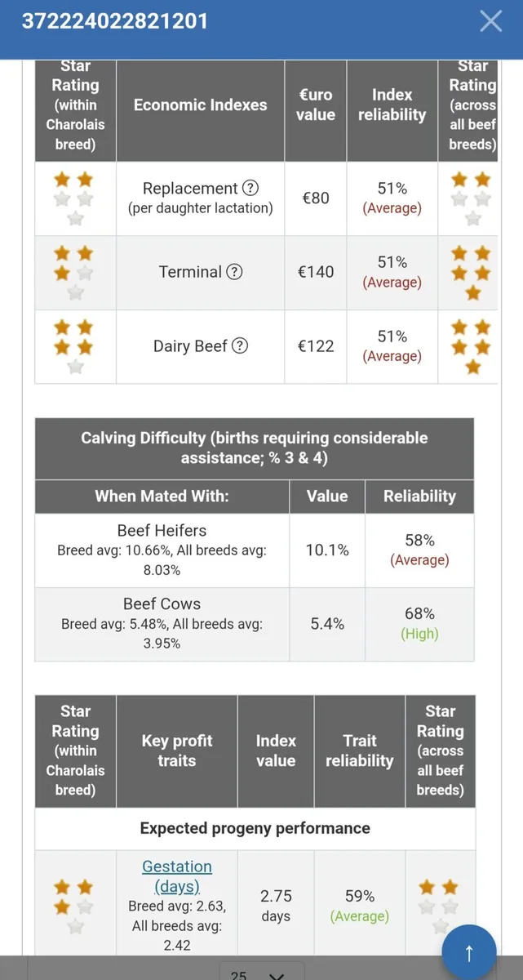
Task: Select the Beef Cows calving row
Action: [x=162, y=623]
